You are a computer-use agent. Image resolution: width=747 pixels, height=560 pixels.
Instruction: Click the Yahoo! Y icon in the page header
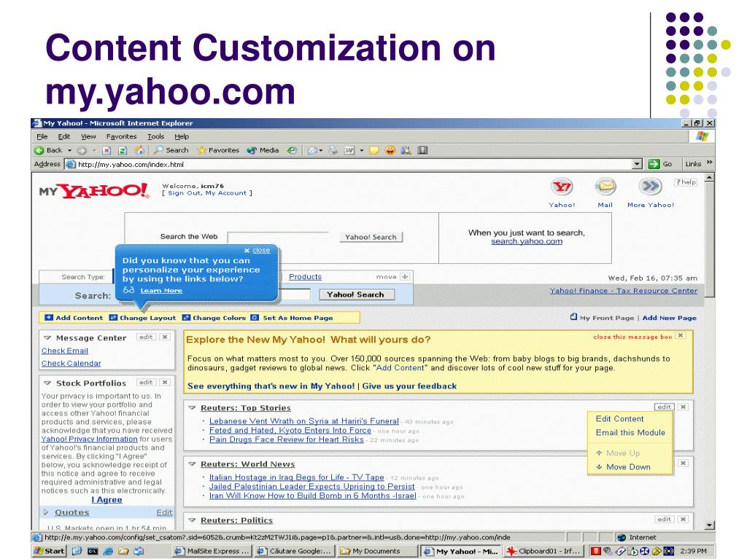pos(562,186)
